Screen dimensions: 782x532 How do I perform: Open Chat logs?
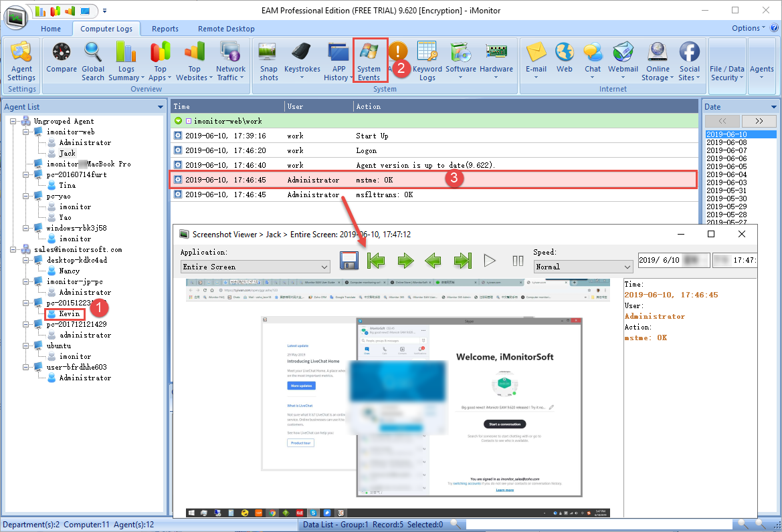click(x=593, y=61)
